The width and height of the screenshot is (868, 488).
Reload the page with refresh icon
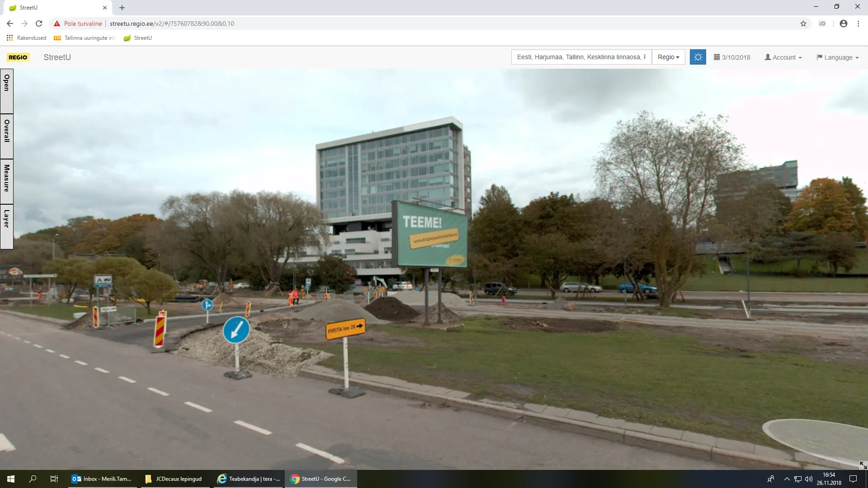coord(39,23)
